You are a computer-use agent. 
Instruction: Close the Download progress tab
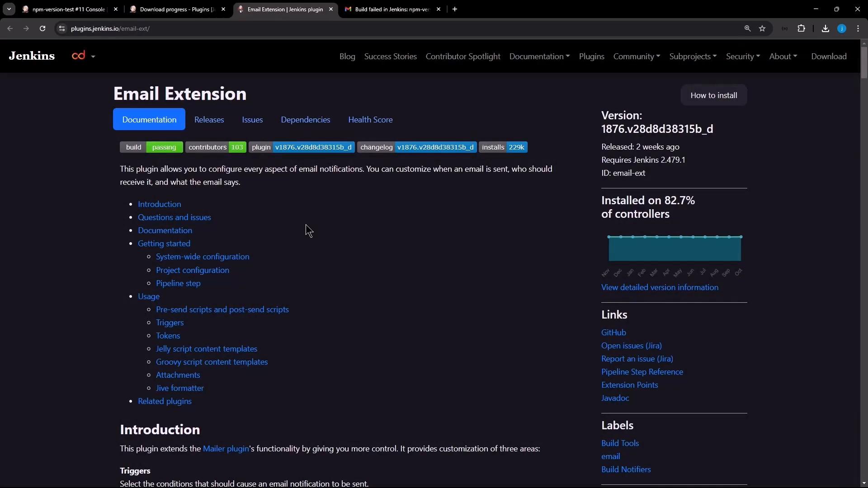tap(223, 9)
